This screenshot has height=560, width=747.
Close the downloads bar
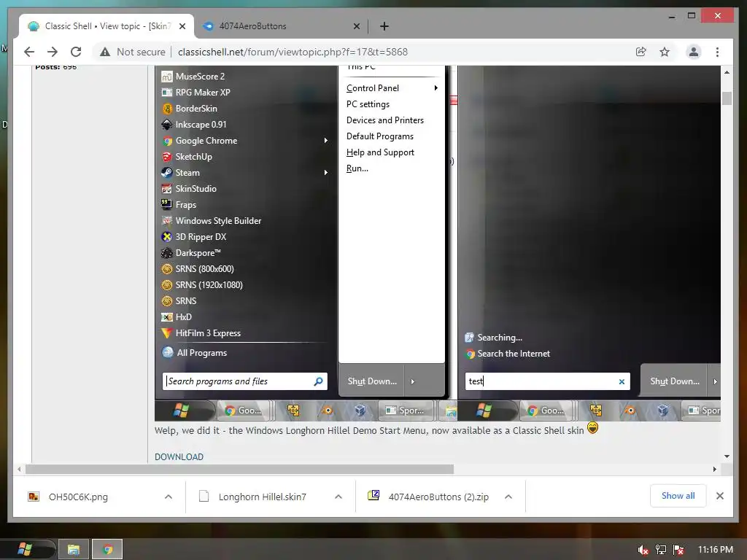pos(720,496)
